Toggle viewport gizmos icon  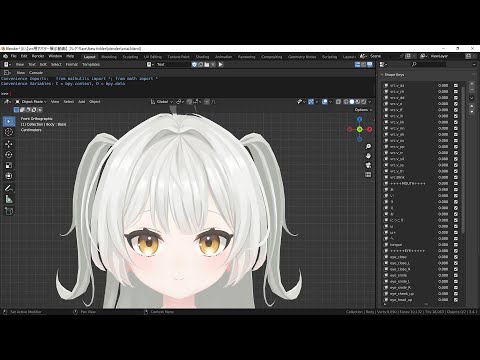click(311, 102)
